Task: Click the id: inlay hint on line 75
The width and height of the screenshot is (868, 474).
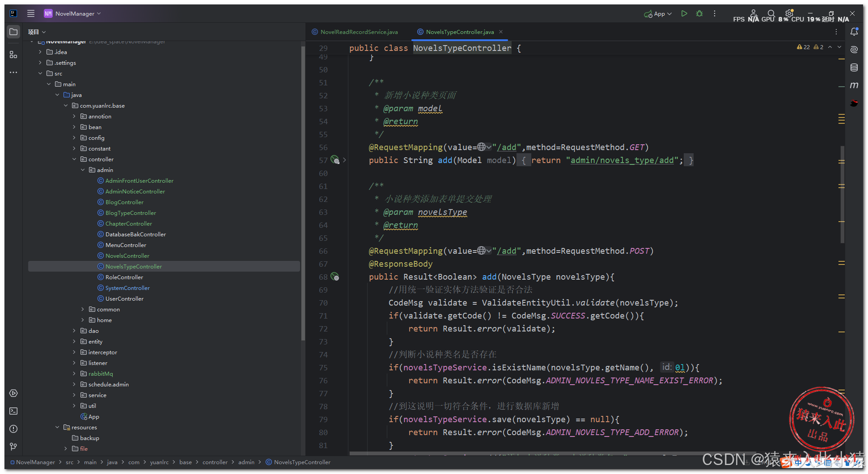Action: [x=667, y=367]
